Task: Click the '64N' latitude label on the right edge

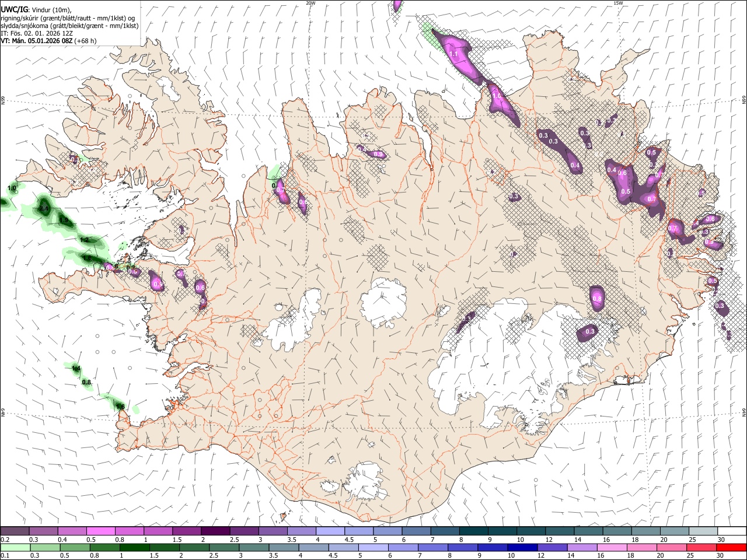Action: (x=744, y=412)
